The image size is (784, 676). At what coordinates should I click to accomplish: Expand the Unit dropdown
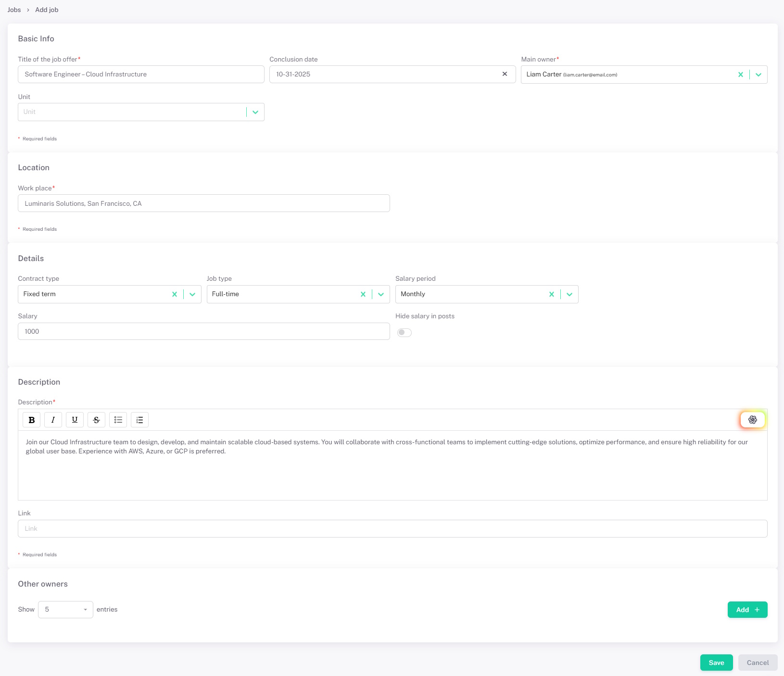click(255, 112)
